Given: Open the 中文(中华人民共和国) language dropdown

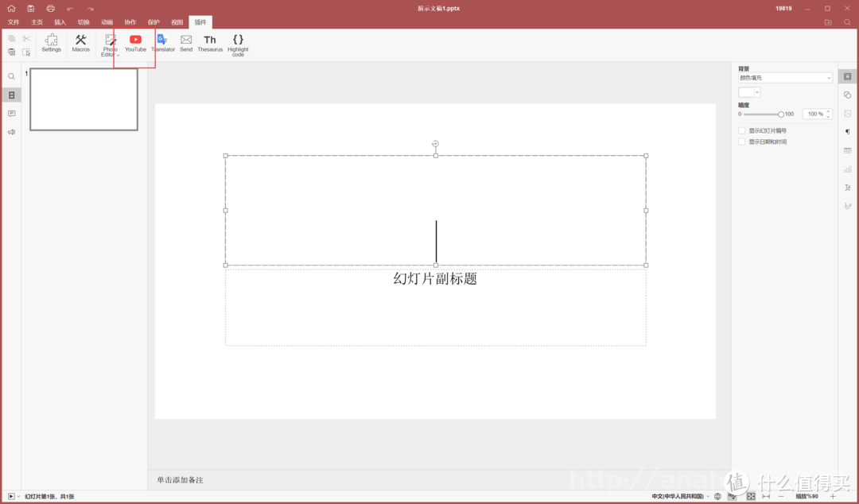Looking at the screenshot, I should click(680, 496).
